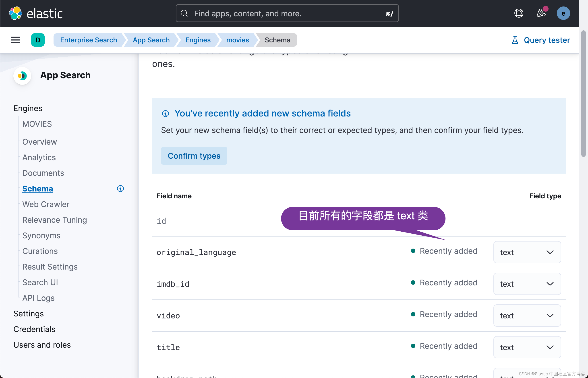Click Recently added badge for imdb_id
588x378 pixels.
[444, 282]
